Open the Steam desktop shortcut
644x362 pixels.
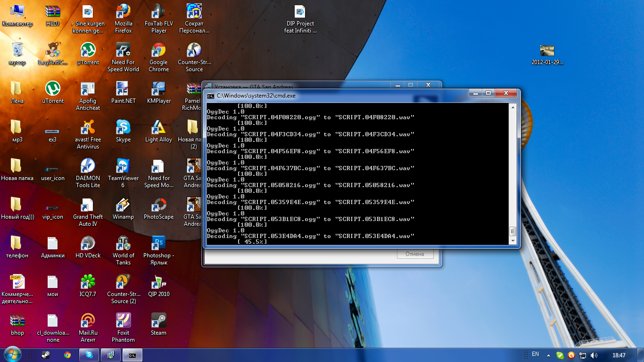click(158, 321)
